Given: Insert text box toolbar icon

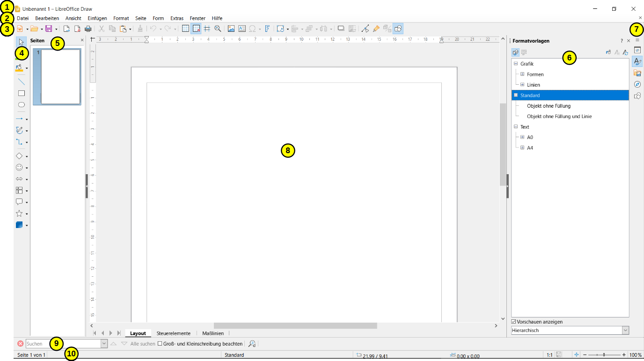Looking at the screenshot, I should [242, 29].
